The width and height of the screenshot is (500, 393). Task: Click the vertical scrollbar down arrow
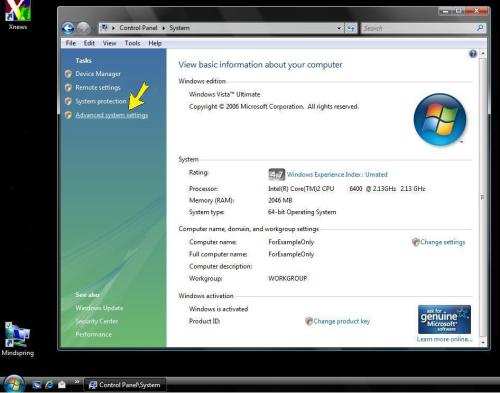[483, 342]
